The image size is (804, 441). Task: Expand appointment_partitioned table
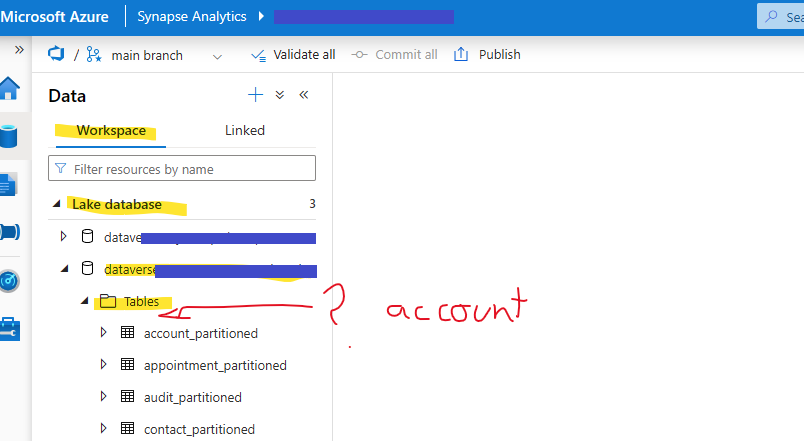[x=103, y=364]
